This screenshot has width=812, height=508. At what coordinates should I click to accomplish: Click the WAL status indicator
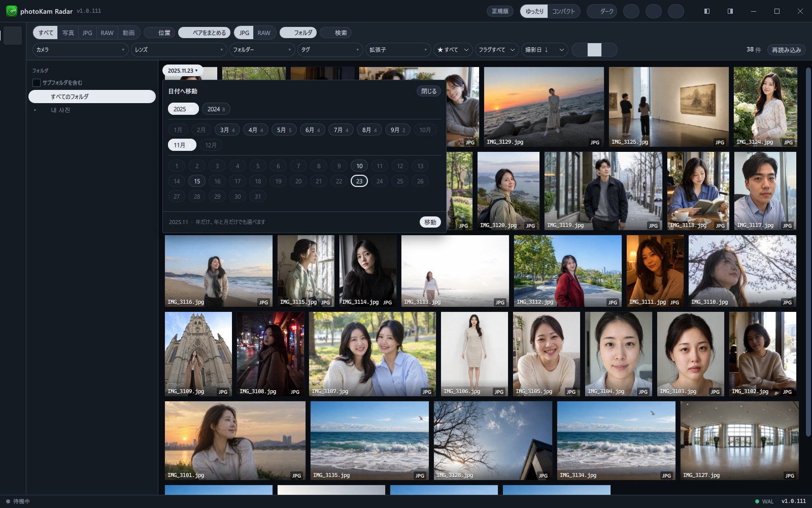click(x=764, y=501)
